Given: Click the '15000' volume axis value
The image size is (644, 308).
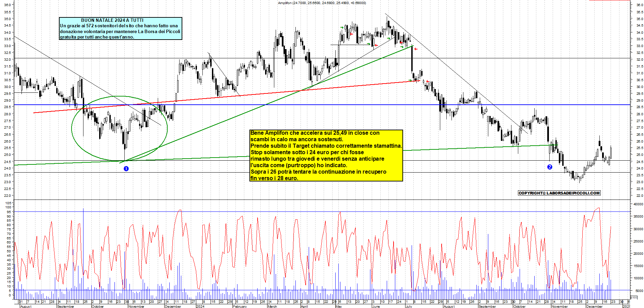Looking at the screenshot, I should click(638, 266).
